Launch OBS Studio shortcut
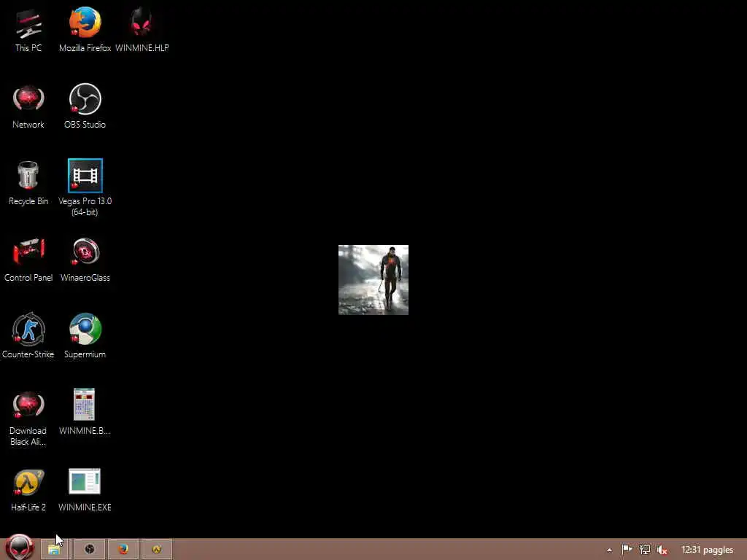 85,106
